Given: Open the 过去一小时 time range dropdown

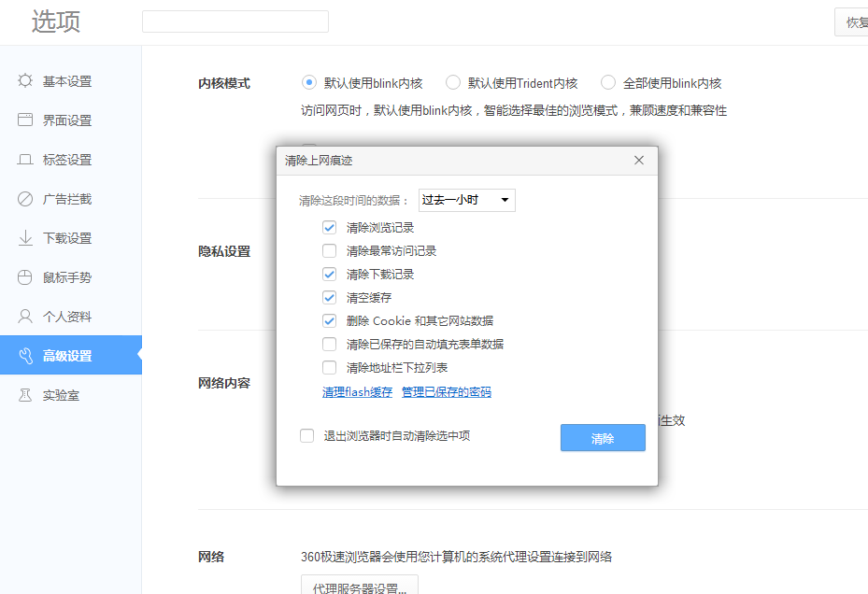Looking at the screenshot, I should [x=466, y=199].
